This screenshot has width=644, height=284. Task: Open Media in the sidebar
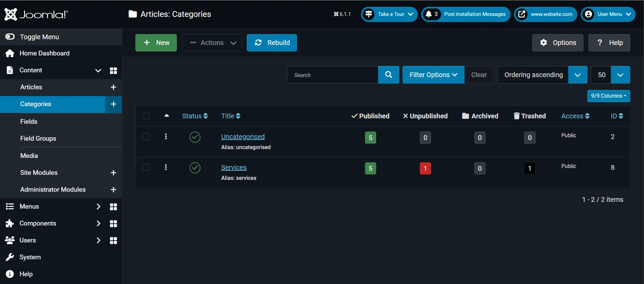(29, 156)
